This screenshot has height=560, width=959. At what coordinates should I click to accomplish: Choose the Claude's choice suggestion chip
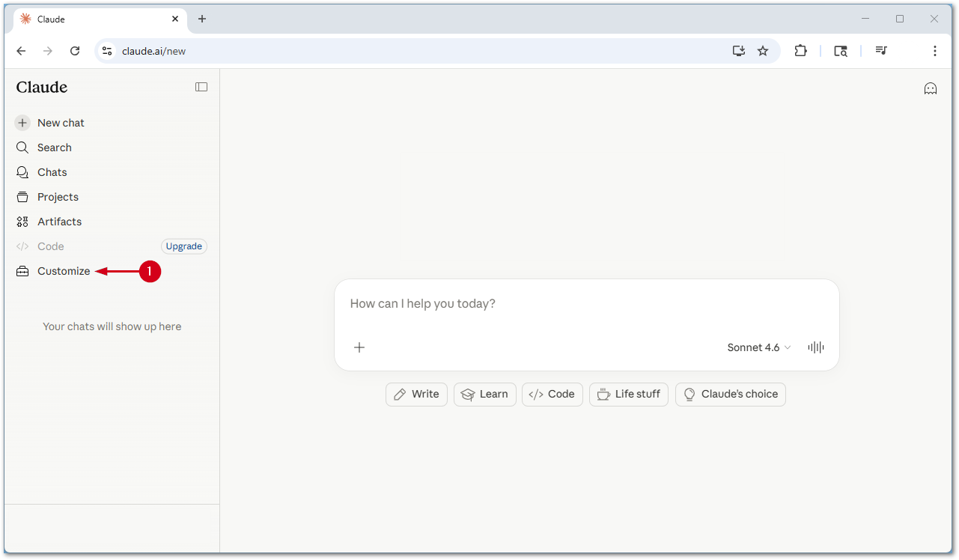click(731, 394)
